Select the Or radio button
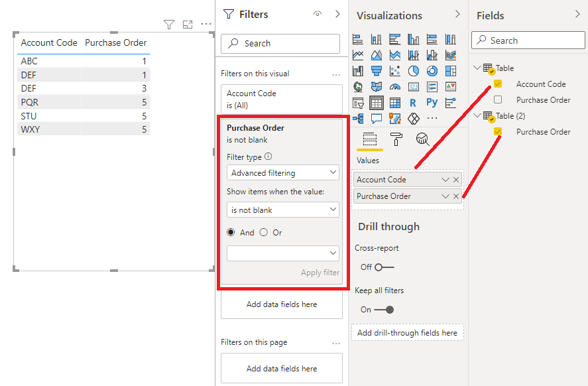The height and width of the screenshot is (386, 588). (x=264, y=233)
